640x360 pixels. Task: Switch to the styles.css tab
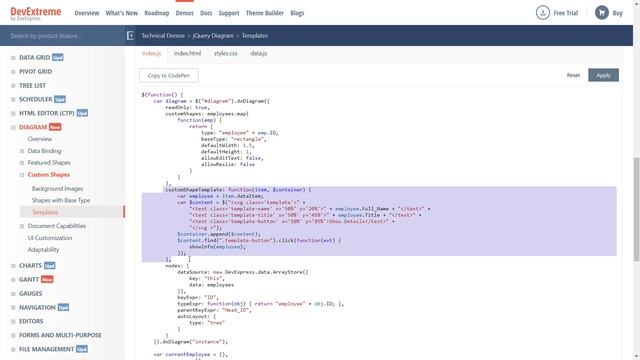[226, 53]
